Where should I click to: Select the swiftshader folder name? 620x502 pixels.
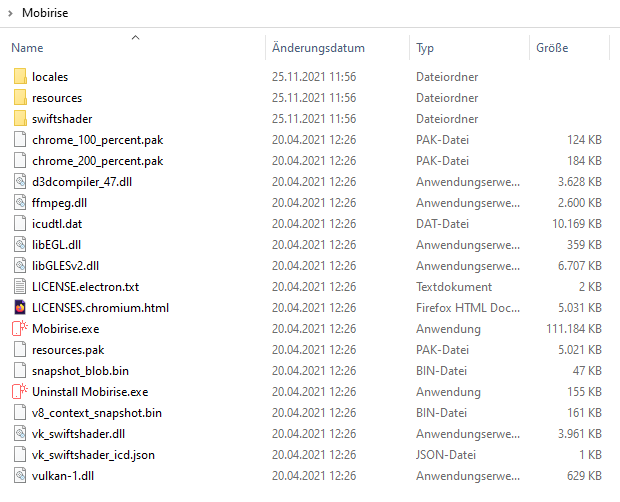(x=62, y=119)
